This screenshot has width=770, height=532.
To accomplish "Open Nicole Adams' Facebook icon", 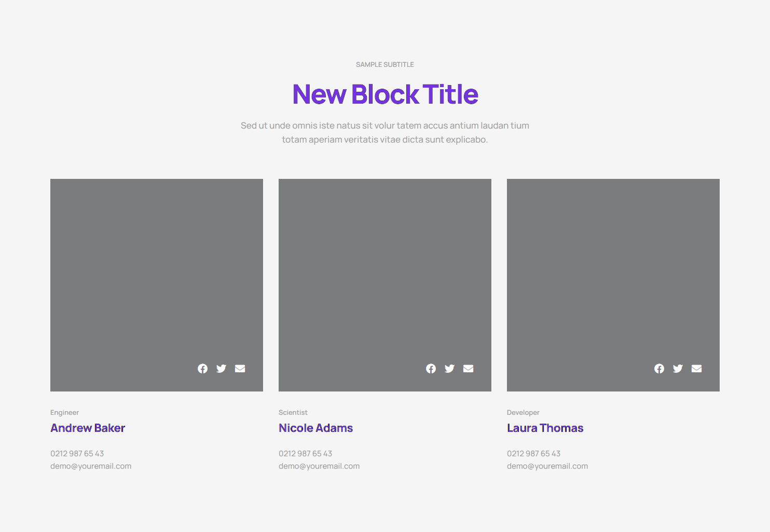I will [x=431, y=369].
